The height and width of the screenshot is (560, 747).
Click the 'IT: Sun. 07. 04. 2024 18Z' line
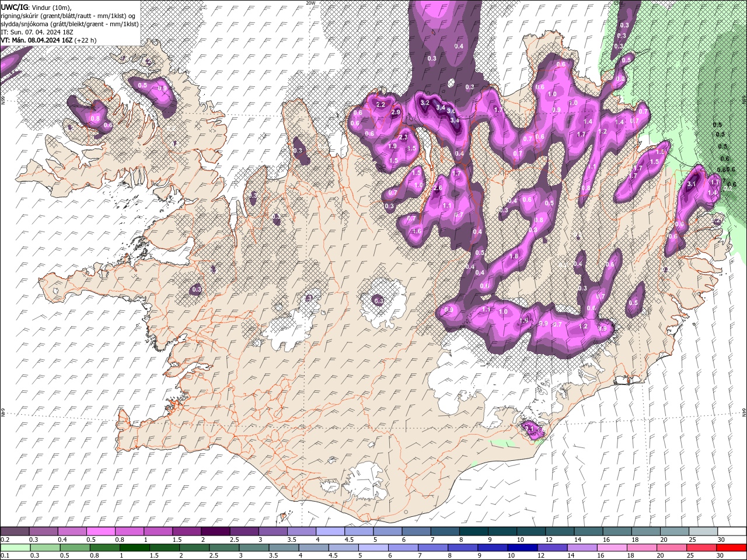36,32
